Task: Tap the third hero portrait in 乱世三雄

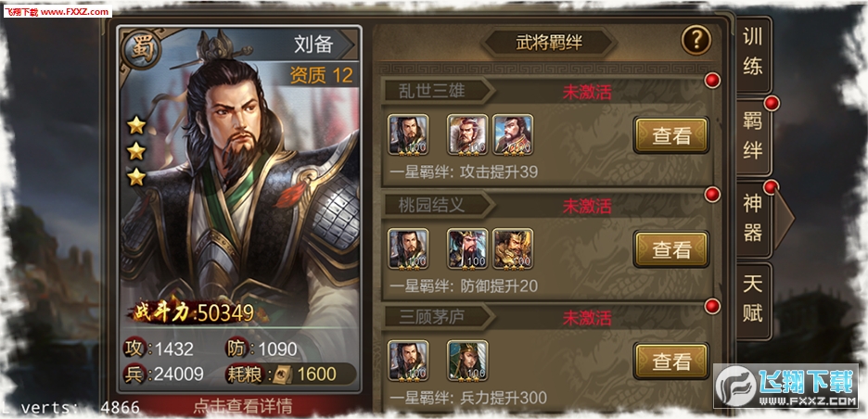Action: 513,133
